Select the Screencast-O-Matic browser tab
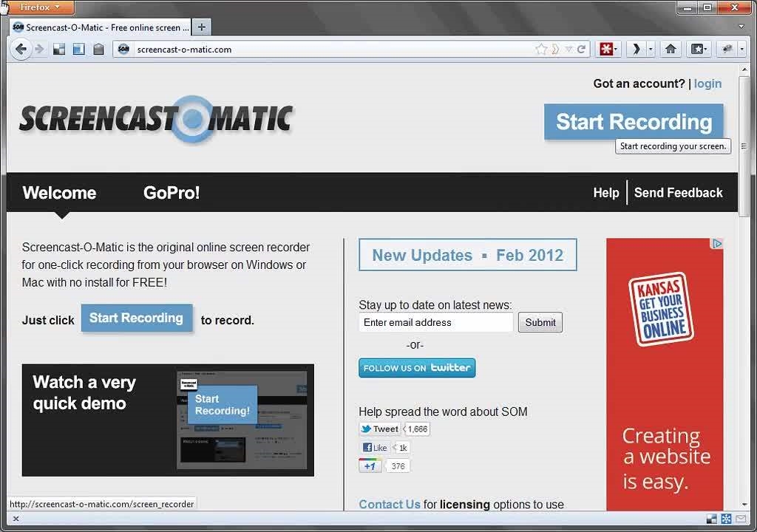The image size is (757, 532). click(101, 27)
